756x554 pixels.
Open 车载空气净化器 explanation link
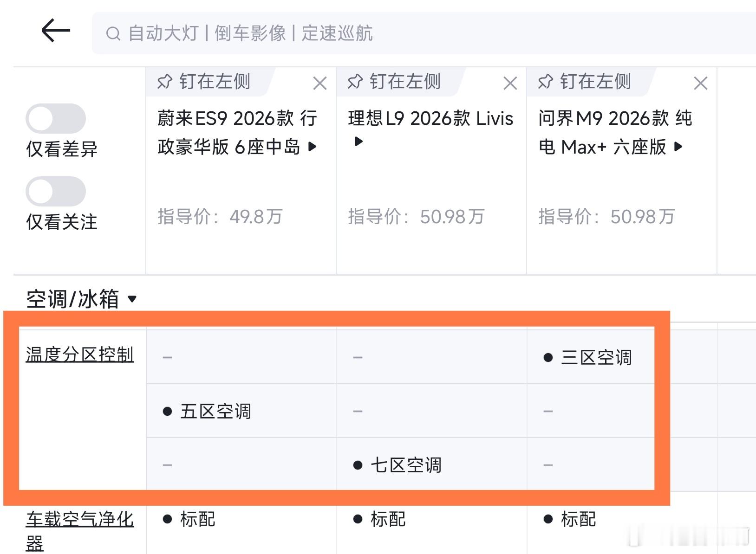[x=80, y=531]
